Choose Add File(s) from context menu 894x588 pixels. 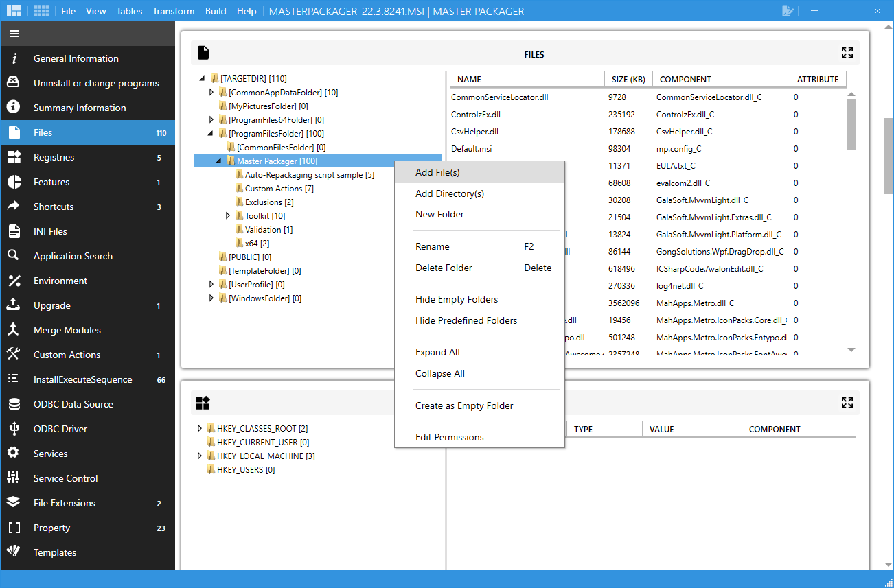(x=479, y=172)
